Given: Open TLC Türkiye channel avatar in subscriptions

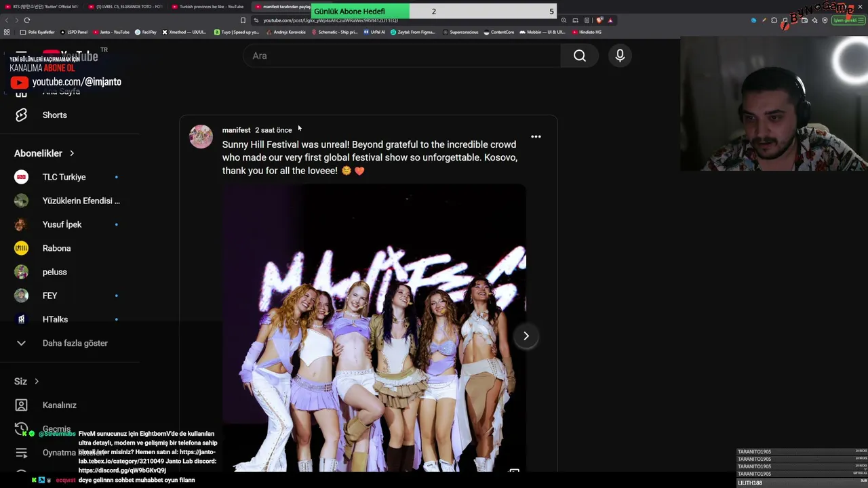Looking at the screenshot, I should 21,177.
